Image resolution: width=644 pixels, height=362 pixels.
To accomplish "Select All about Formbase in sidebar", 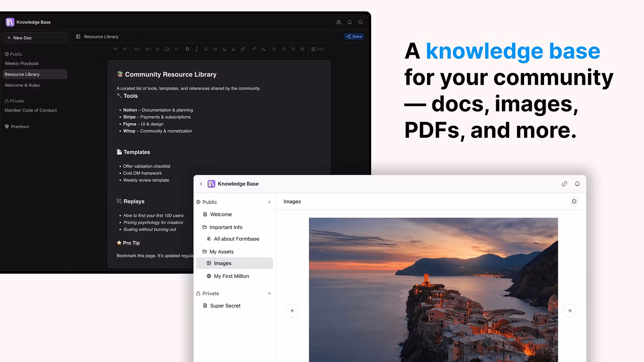I will (x=236, y=239).
